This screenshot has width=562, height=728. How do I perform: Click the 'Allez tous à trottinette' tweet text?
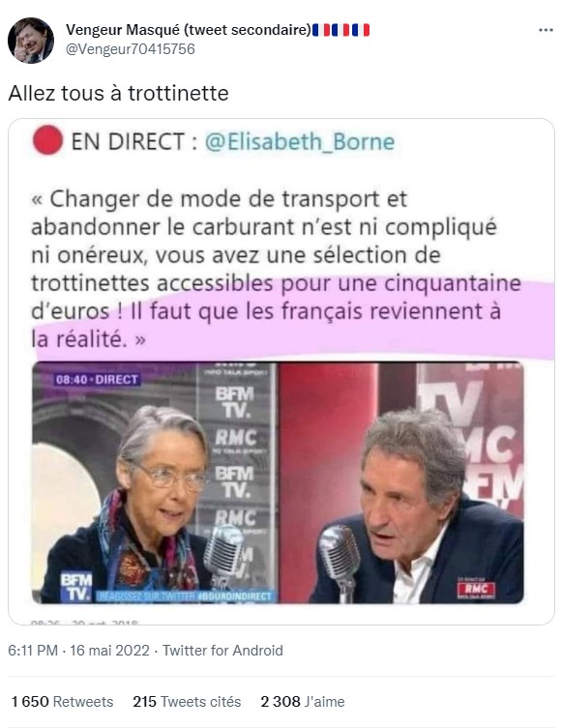click(118, 94)
